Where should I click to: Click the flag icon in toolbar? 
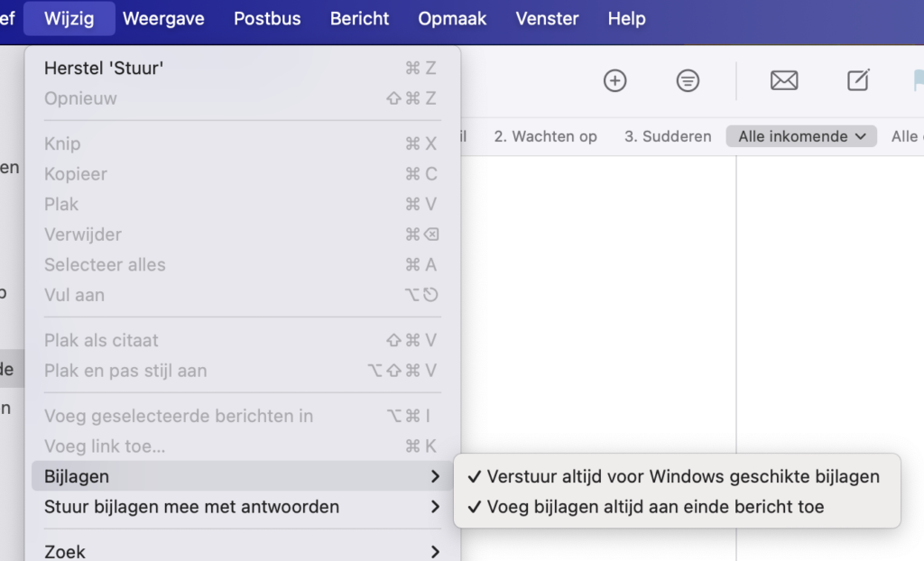918,81
